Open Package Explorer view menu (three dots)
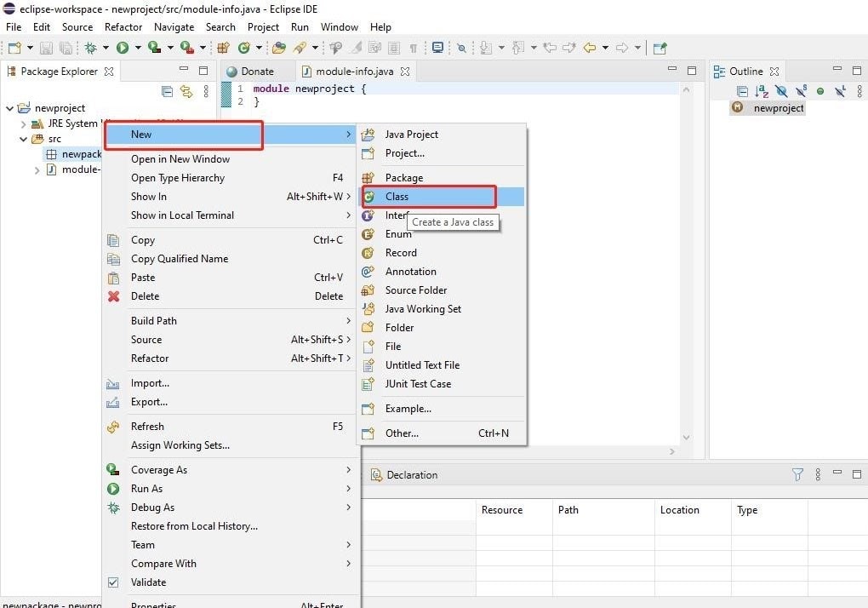Screen dimensions: 868x608 (x=206, y=92)
